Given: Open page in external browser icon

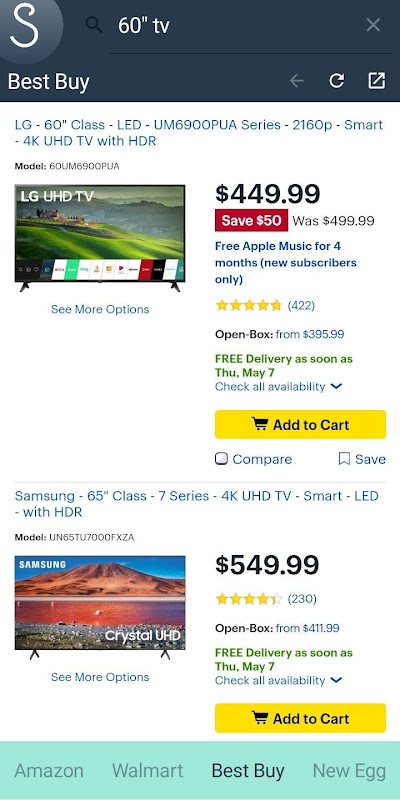Looking at the screenshot, I should (377, 81).
